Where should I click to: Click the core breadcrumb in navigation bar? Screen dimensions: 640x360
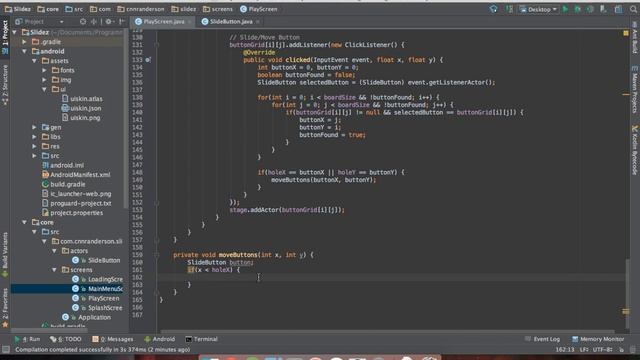coord(48,9)
